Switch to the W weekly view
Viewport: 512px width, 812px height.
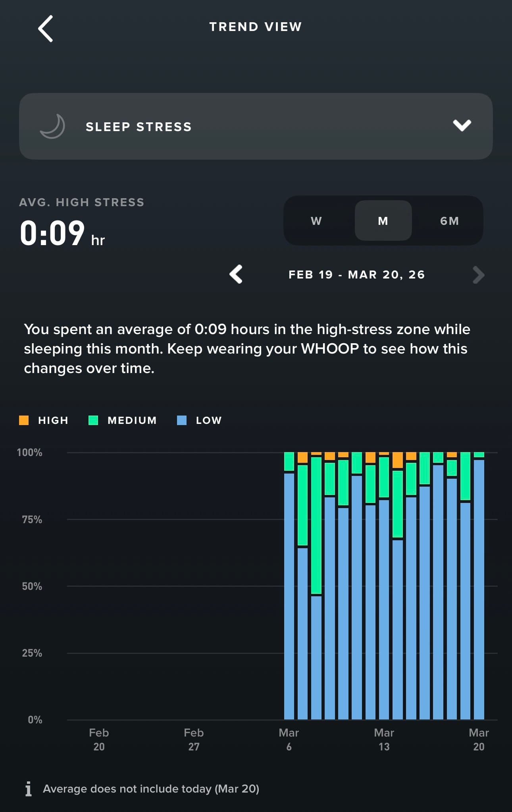pyautogui.click(x=316, y=221)
